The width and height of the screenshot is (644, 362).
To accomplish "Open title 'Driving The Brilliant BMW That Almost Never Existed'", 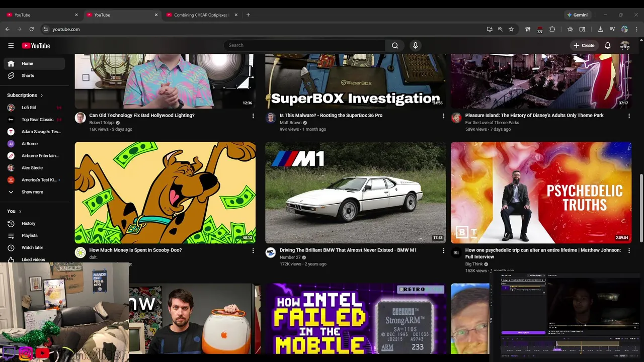I will click(348, 250).
